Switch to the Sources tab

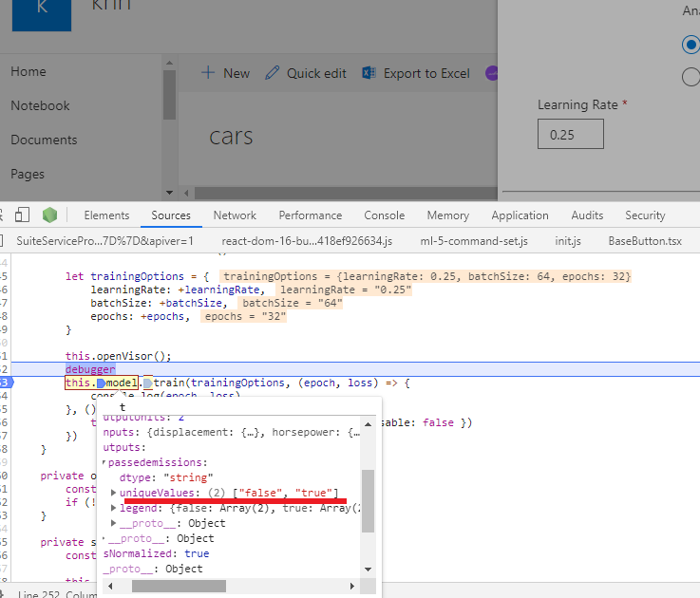pyautogui.click(x=171, y=215)
